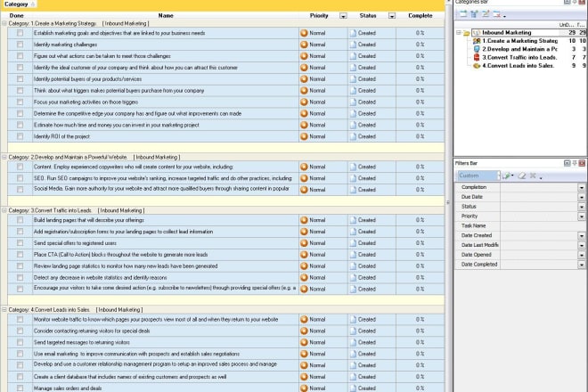Screen dimensions: 588x392
Task: Sort by the Name column header
Action: click(166, 16)
